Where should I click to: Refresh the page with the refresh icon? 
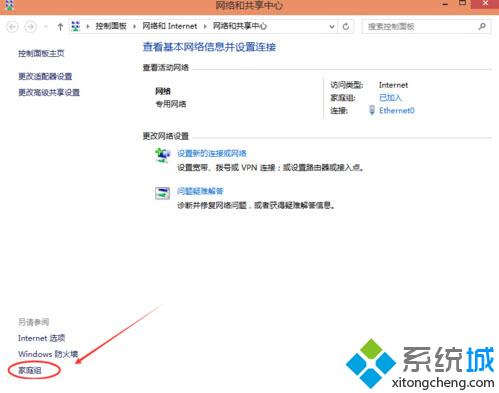point(346,27)
